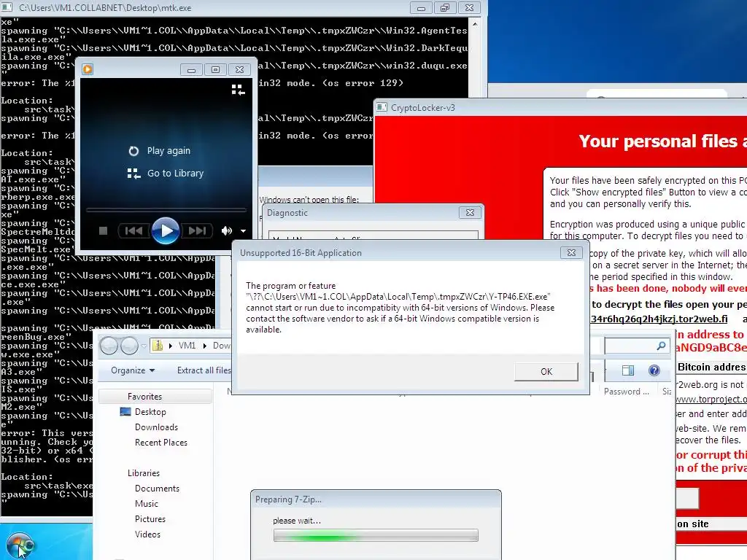Open recent locations dropdown beside Forward button
This screenshot has width=747, height=560.
click(x=144, y=346)
